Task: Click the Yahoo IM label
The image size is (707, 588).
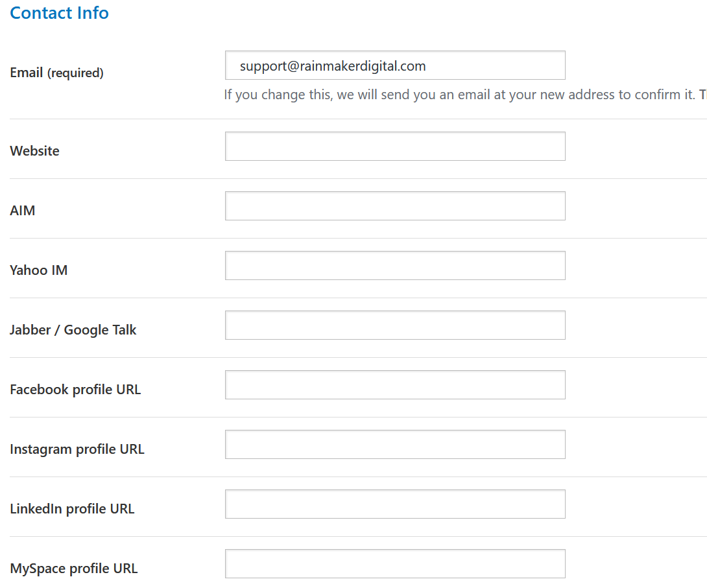Action: point(39,270)
